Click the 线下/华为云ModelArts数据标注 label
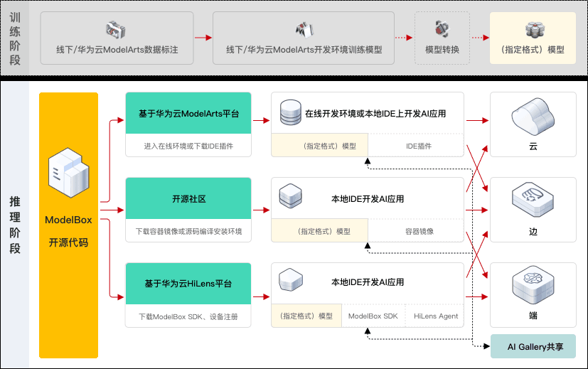588x369 pixels. coord(117,50)
